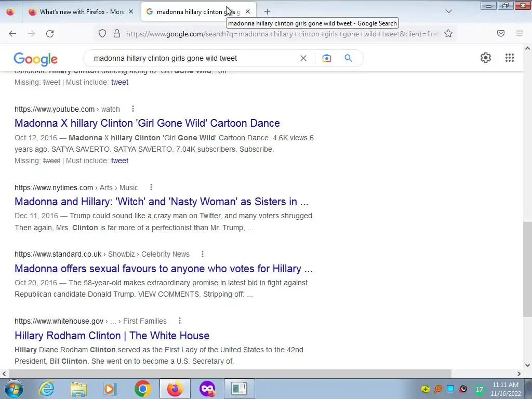532x399 pixels.
Task: Require 'tweet' in the youtube result
Action: click(120, 161)
